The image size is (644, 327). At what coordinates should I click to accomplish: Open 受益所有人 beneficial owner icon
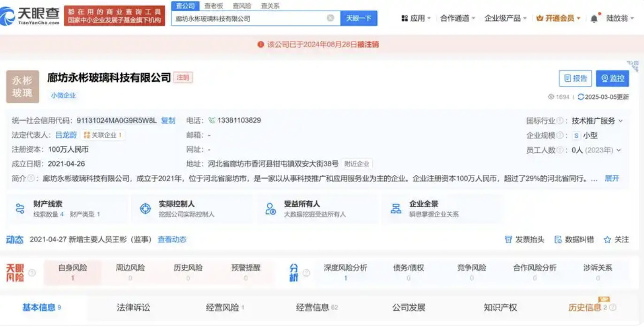coord(271,209)
